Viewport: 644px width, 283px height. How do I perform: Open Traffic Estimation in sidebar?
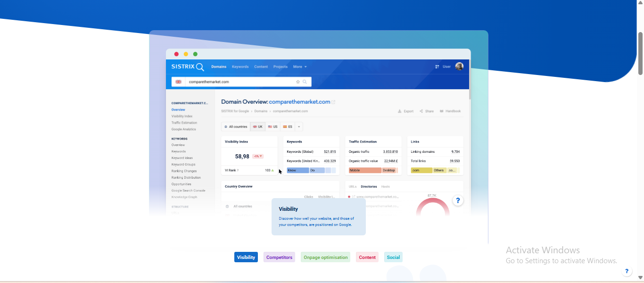click(x=184, y=123)
